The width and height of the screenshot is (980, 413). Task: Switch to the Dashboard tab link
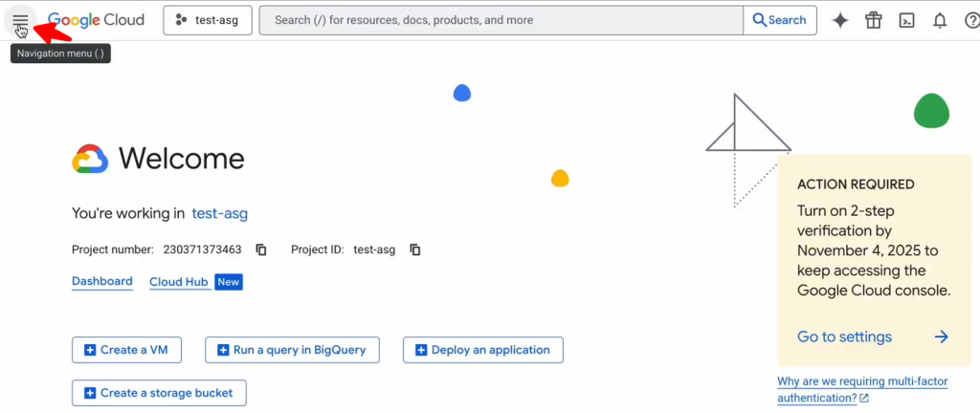click(102, 281)
